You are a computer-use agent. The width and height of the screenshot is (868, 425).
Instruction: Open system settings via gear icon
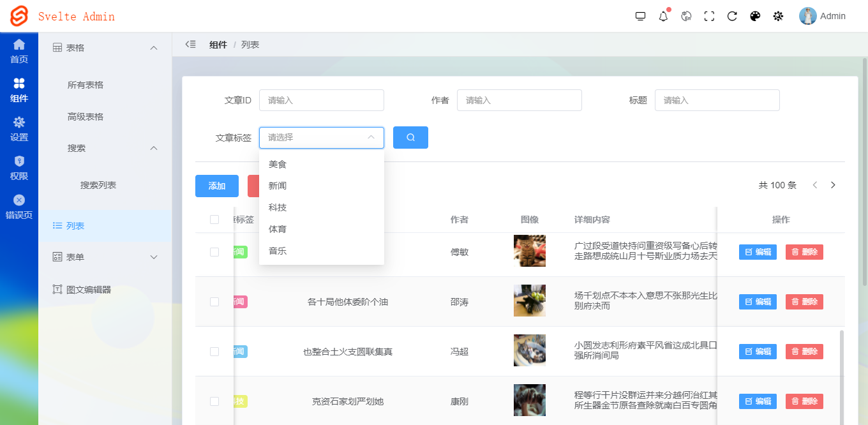[778, 16]
